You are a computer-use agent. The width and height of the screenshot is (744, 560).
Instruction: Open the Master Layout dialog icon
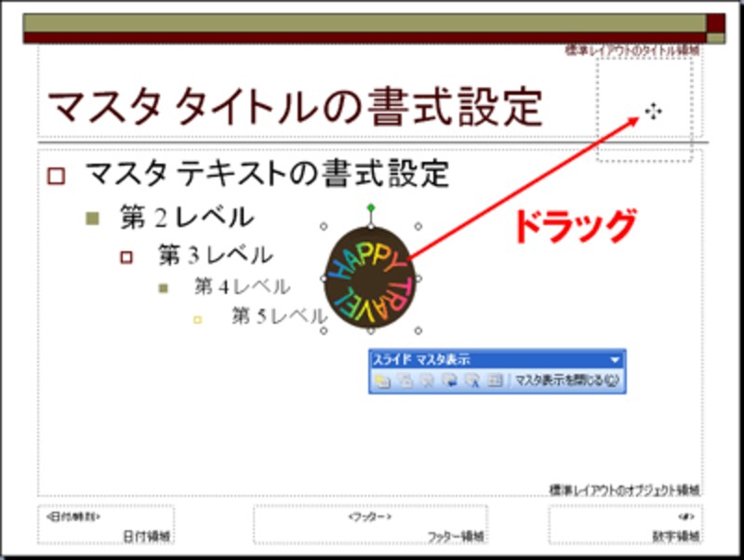[495, 380]
